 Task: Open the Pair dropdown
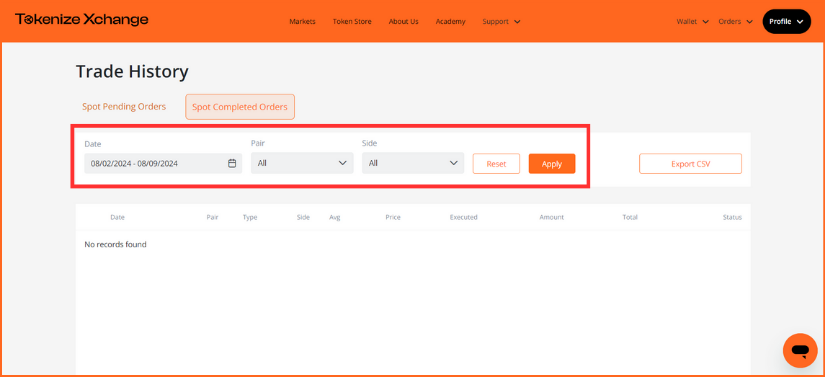click(x=302, y=163)
